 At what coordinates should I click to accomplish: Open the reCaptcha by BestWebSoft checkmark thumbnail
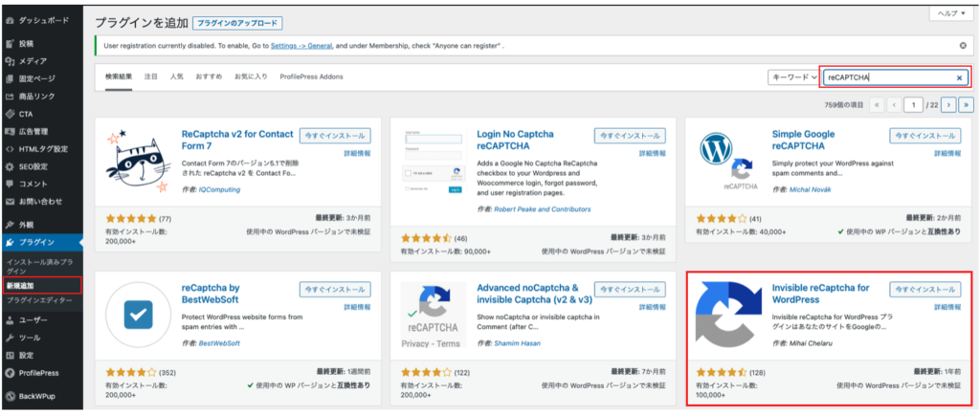(x=139, y=315)
